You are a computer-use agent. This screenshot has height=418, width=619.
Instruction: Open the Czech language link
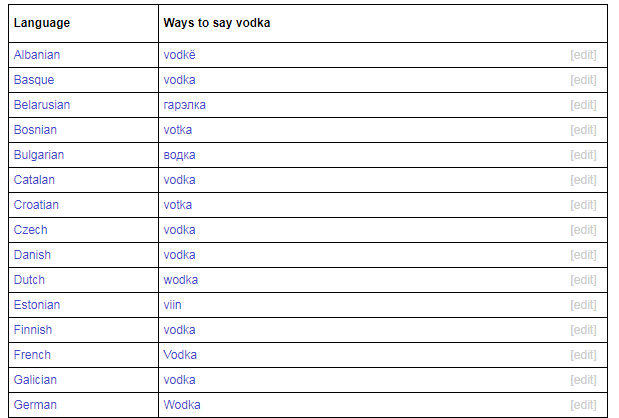30,230
